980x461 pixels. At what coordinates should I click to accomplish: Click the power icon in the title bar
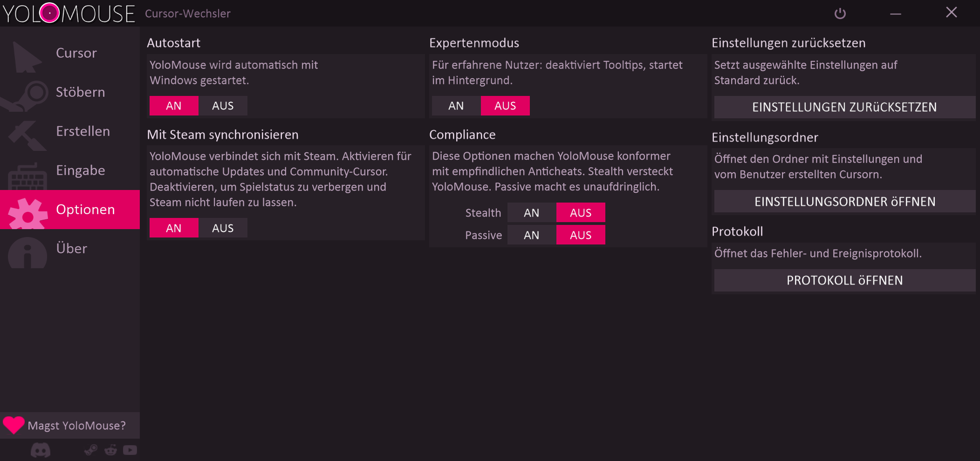[840, 14]
